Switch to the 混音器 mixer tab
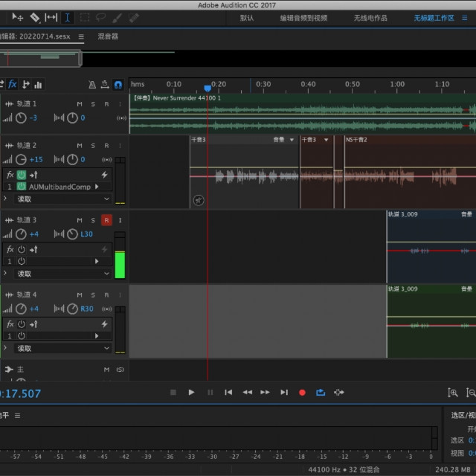Viewport: 476px width, 476px height. coord(108,36)
